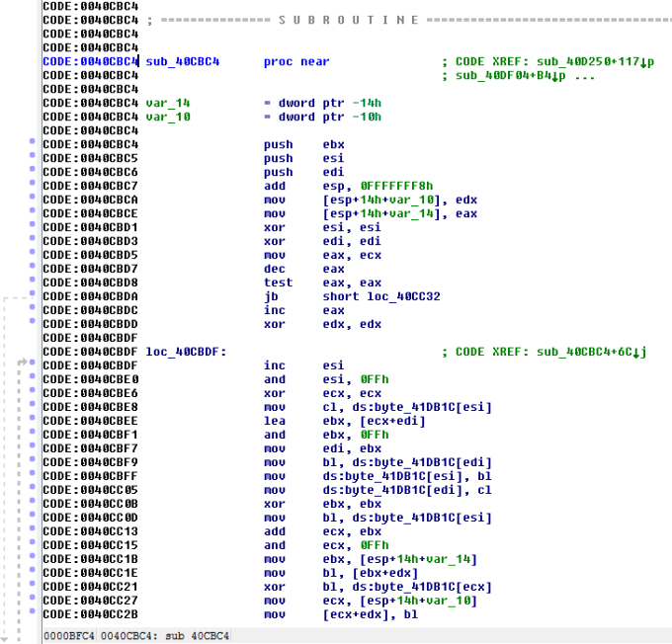Click the 'push edi' instruction
This screenshot has height=644, width=672.
(303, 172)
